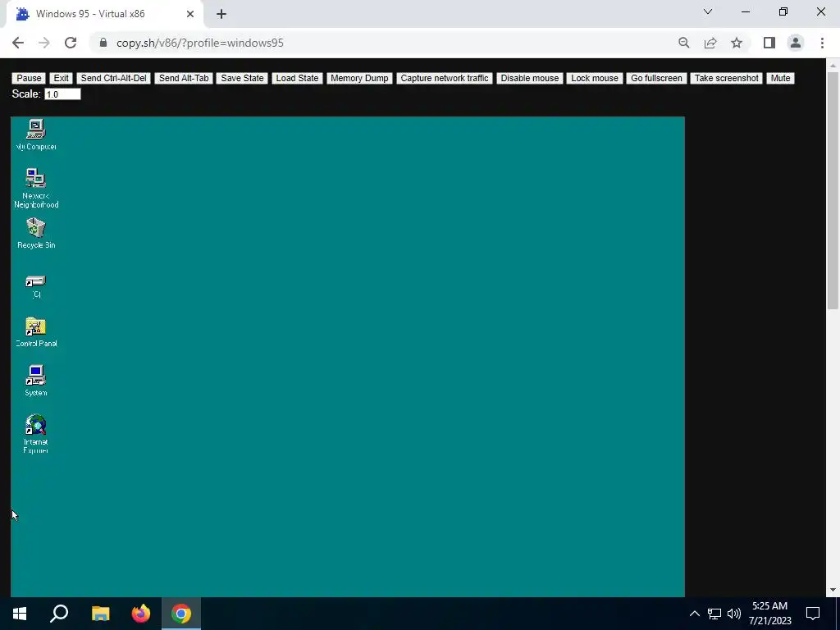The width and height of the screenshot is (840, 630).
Task: Click Take screenshot button
Action: pos(727,78)
